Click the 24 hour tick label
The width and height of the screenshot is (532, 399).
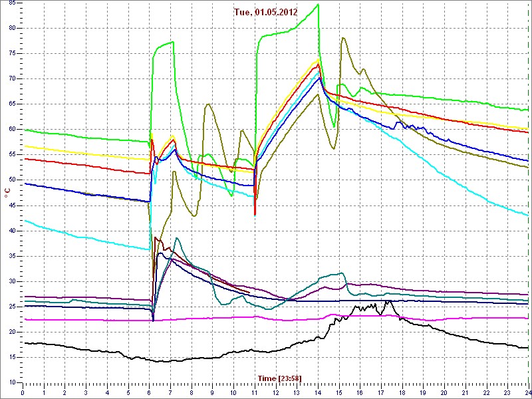point(527,392)
